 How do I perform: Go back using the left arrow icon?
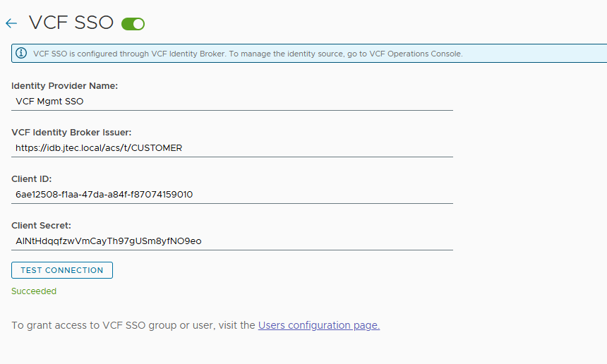pos(11,23)
